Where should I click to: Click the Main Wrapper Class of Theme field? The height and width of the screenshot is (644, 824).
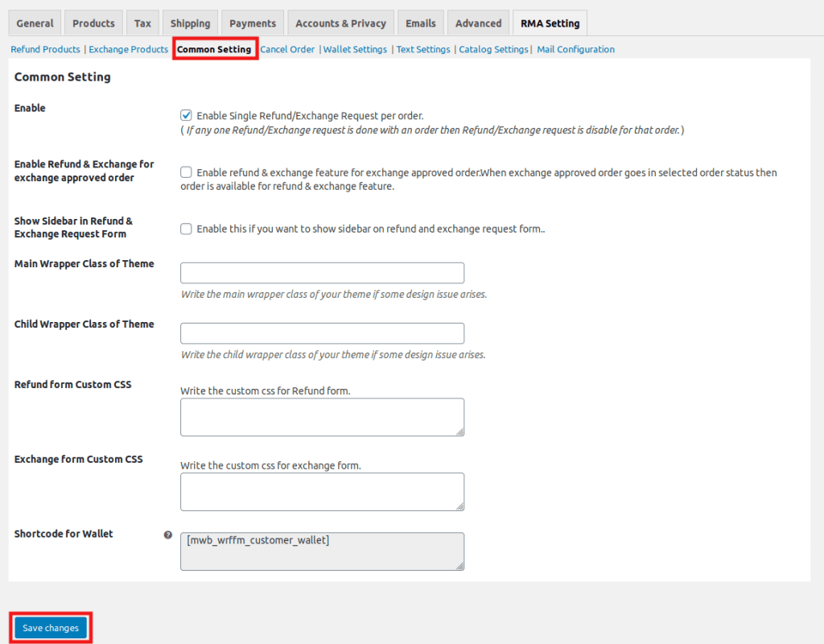point(322,272)
